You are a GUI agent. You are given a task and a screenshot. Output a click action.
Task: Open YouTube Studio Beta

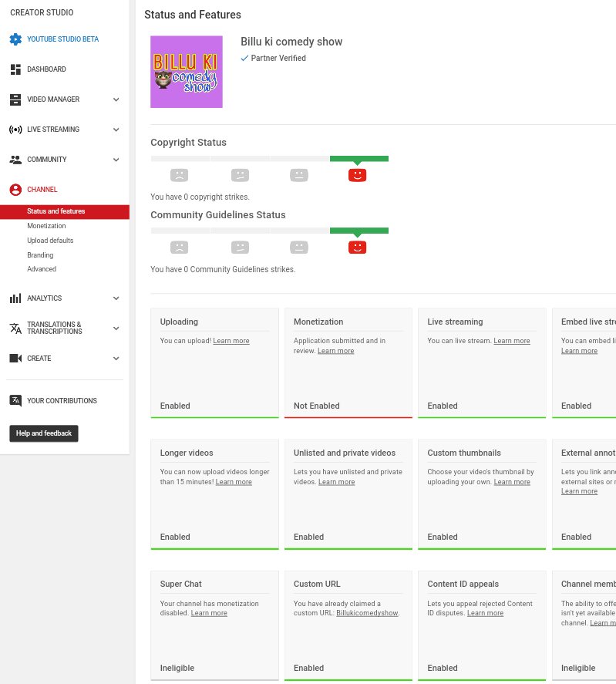(62, 39)
